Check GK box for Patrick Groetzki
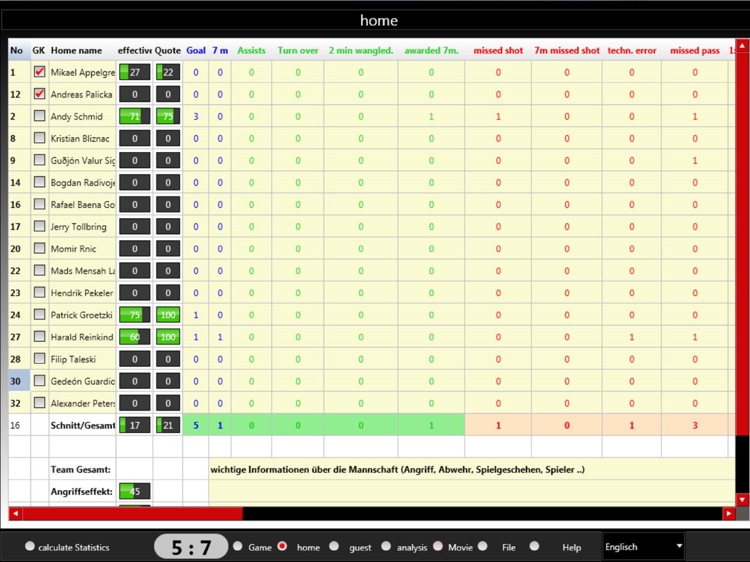The image size is (750, 562). tap(40, 315)
